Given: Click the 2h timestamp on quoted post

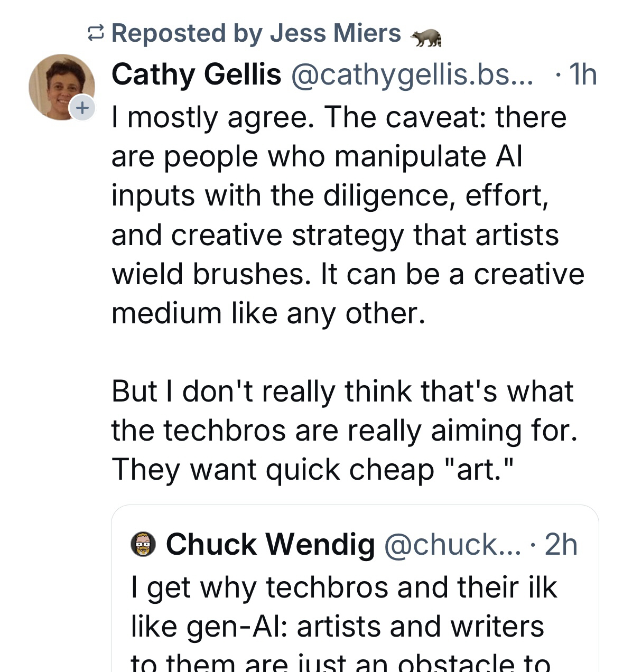Looking at the screenshot, I should pos(561,545).
